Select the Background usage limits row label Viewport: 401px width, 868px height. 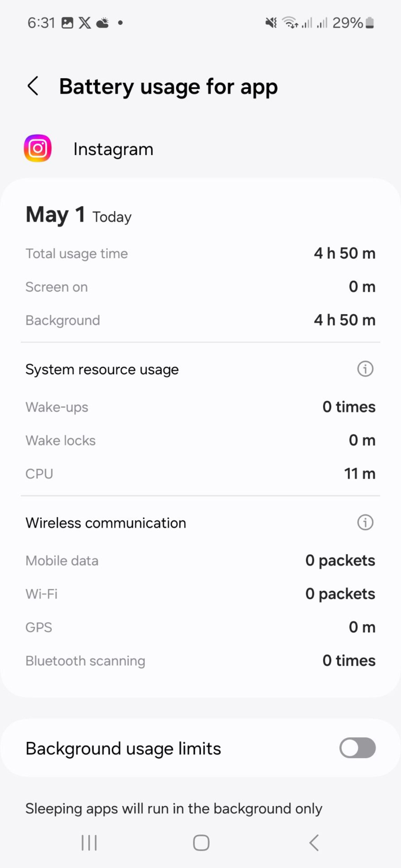pyautogui.click(x=123, y=748)
